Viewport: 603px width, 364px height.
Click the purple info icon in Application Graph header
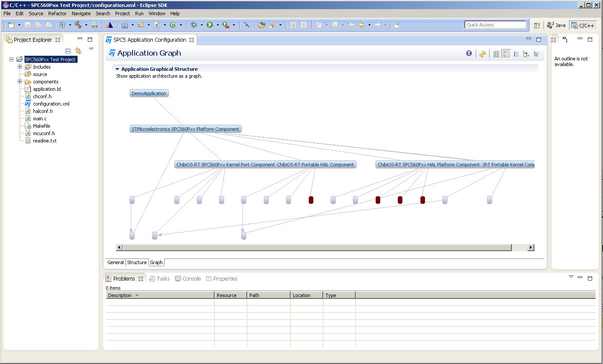pyautogui.click(x=469, y=54)
